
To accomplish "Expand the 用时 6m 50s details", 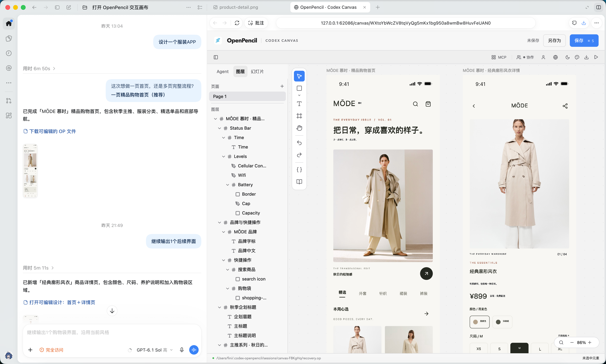I will (x=39, y=68).
